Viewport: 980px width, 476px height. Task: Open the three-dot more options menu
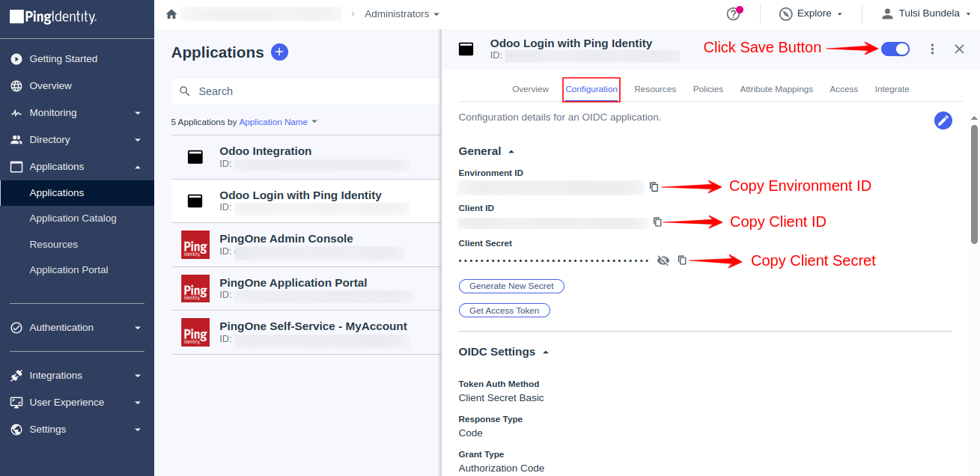(x=932, y=49)
